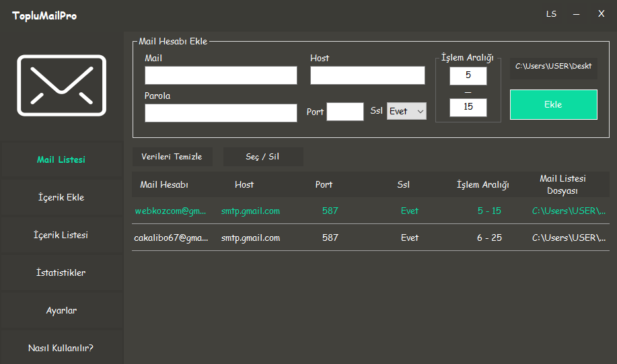Click the Verileri Temizle button

pyautogui.click(x=172, y=157)
